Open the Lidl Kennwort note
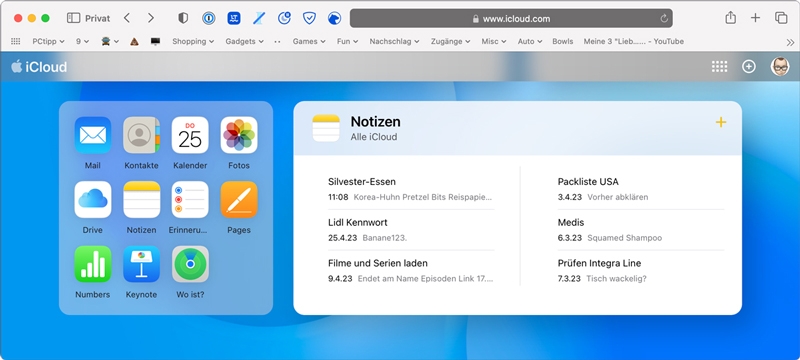This screenshot has width=800, height=360. tap(411, 229)
